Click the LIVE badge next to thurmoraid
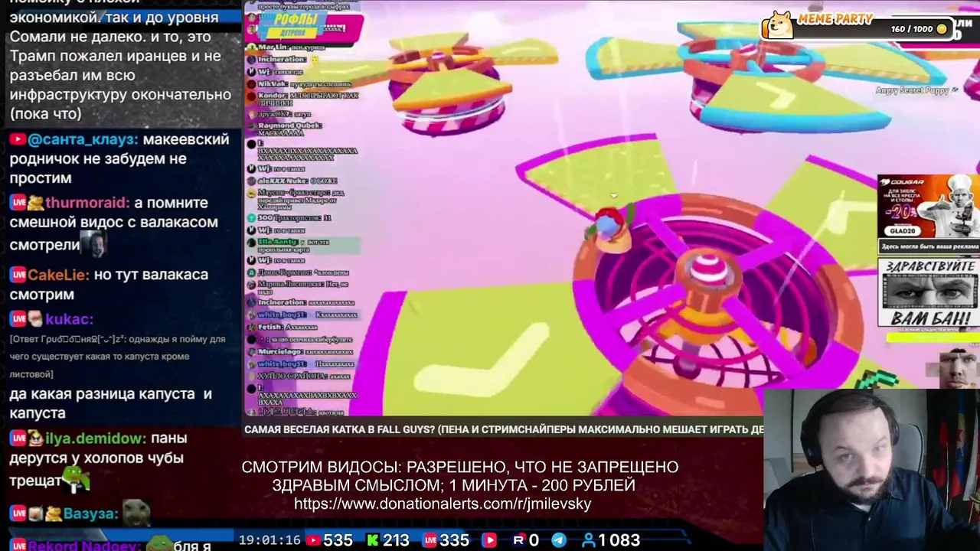This screenshot has width=980, height=551. pyautogui.click(x=18, y=203)
